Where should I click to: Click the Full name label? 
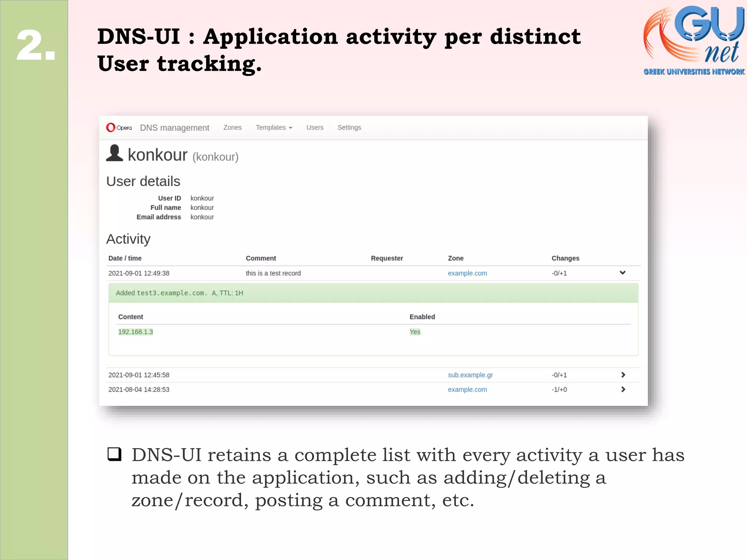pyautogui.click(x=166, y=207)
